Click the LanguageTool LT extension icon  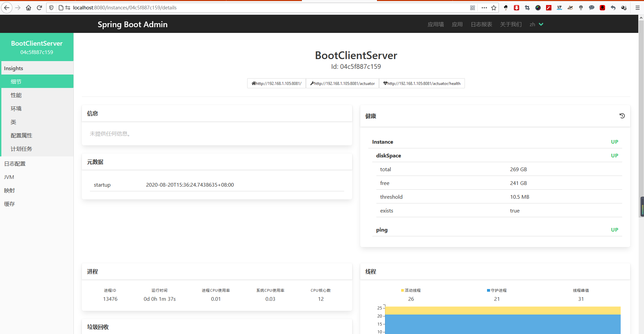[559, 8]
